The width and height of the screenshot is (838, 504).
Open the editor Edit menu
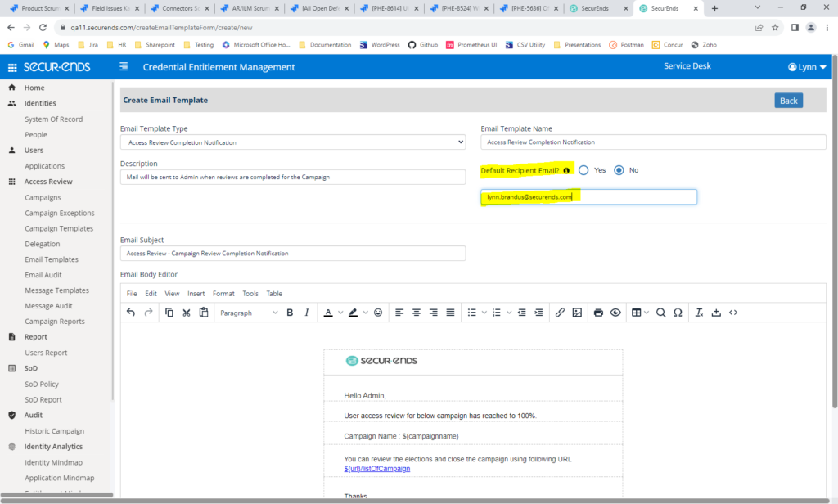pos(151,294)
